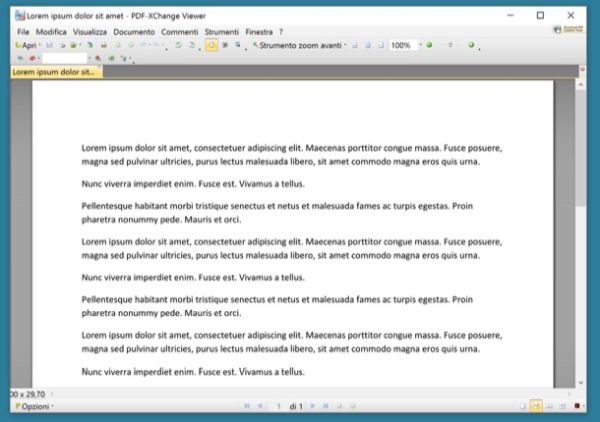600x422 pixels.
Task: Select the highlighted Hand tool icon
Action: point(212,46)
